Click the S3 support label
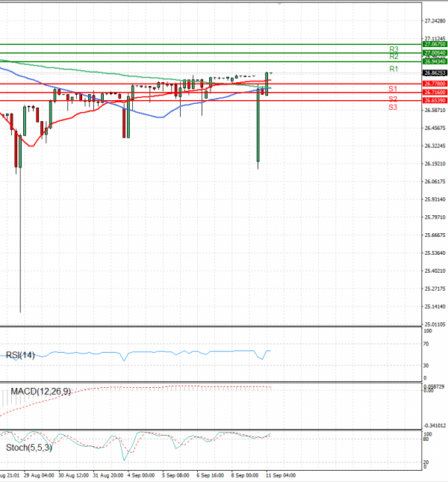 (x=393, y=108)
